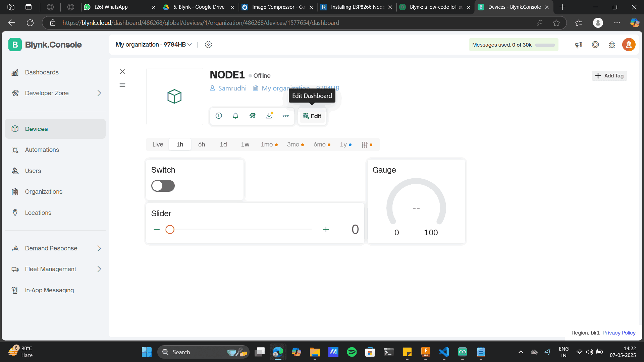Expand the Developer Zone menu
644x362 pixels.
tap(55, 93)
